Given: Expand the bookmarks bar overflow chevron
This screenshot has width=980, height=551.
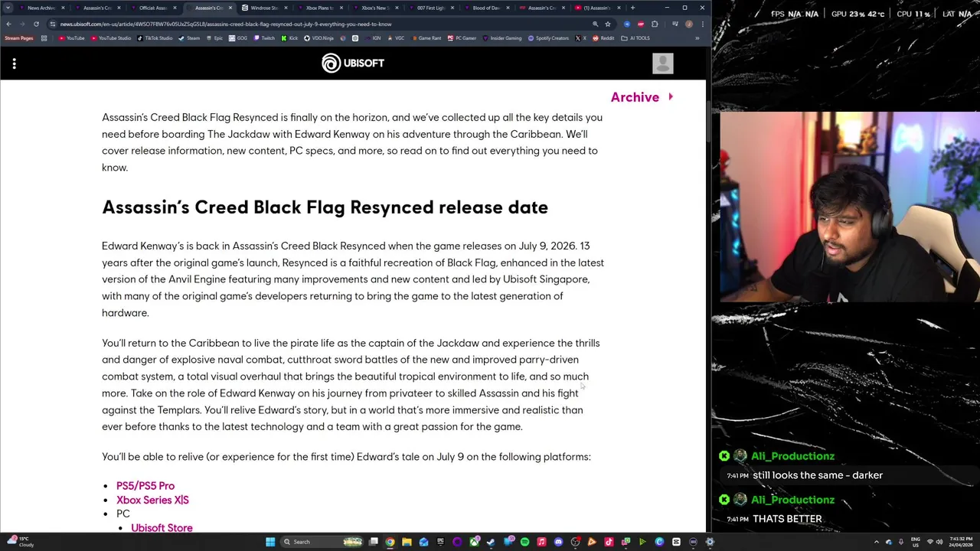Looking at the screenshot, I should tap(697, 38).
